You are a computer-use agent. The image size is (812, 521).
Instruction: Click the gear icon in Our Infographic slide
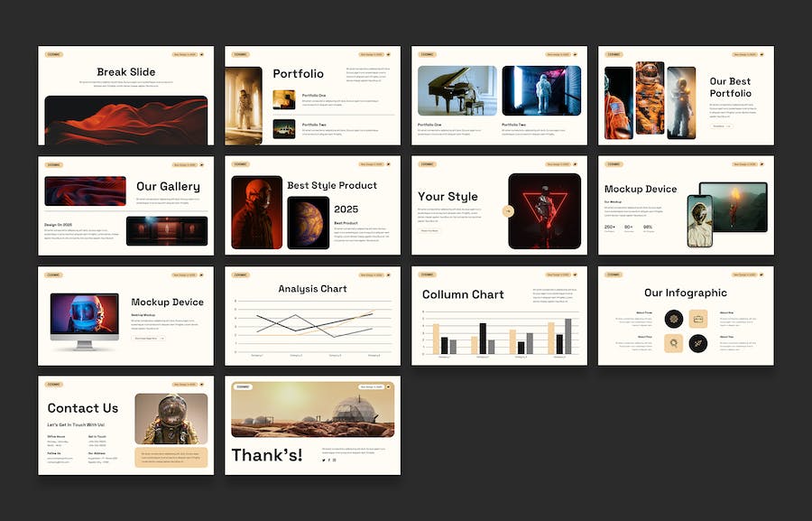[674, 319]
